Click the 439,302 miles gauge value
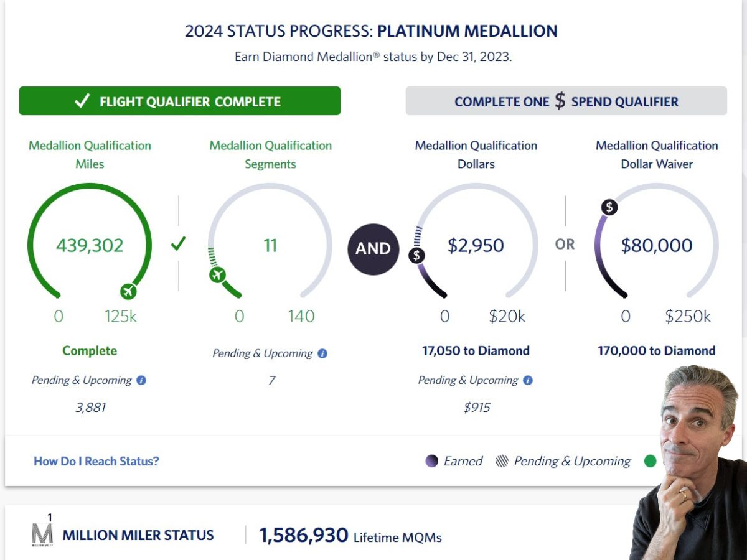Screen dimensions: 747x560 point(90,245)
